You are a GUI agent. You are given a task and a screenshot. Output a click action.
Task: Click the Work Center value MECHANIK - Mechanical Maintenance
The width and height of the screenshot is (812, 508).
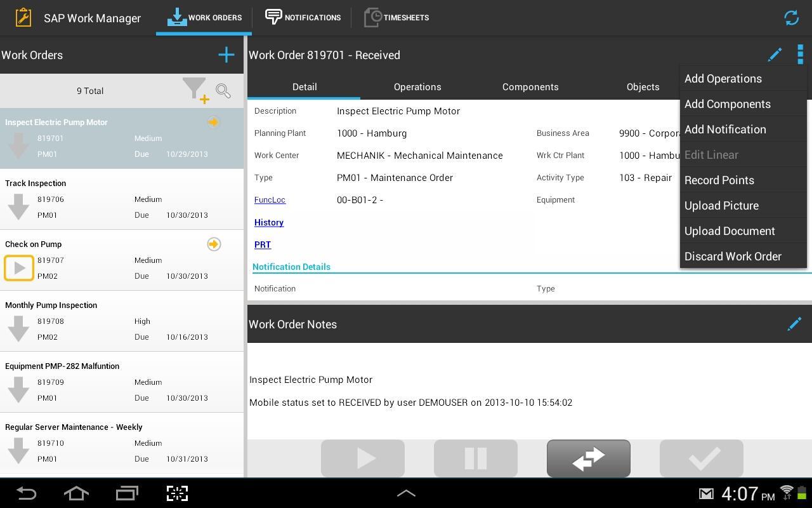point(420,156)
